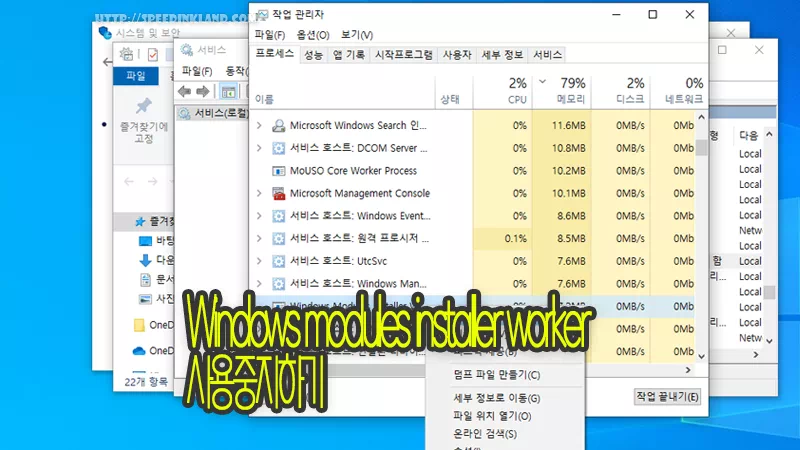Click the MoUSO Core Worker Process icon
Image resolution: width=800 pixels, height=450 pixels.
pyautogui.click(x=279, y=171)
